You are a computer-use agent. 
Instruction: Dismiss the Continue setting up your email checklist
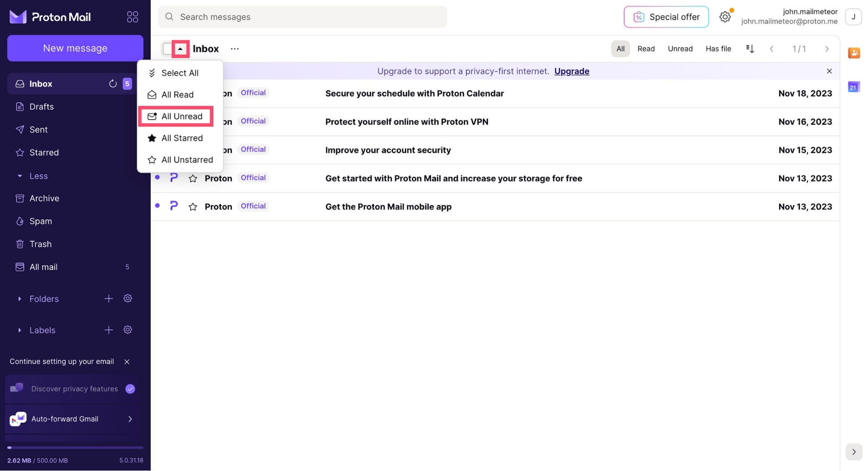pyautogui.click(x=127, y=362)
